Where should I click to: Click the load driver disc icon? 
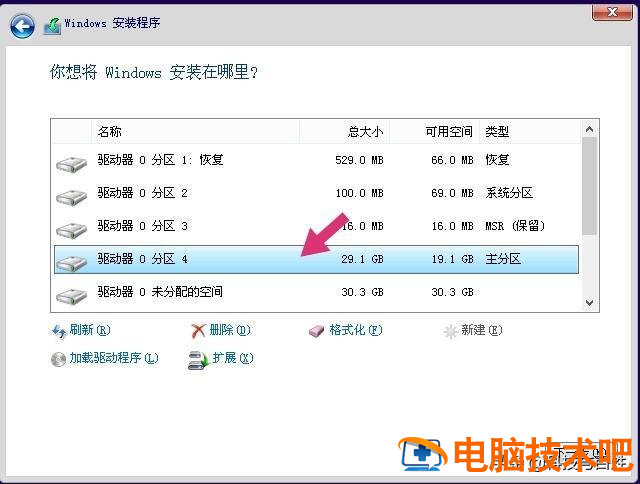[x=58, y=359]
